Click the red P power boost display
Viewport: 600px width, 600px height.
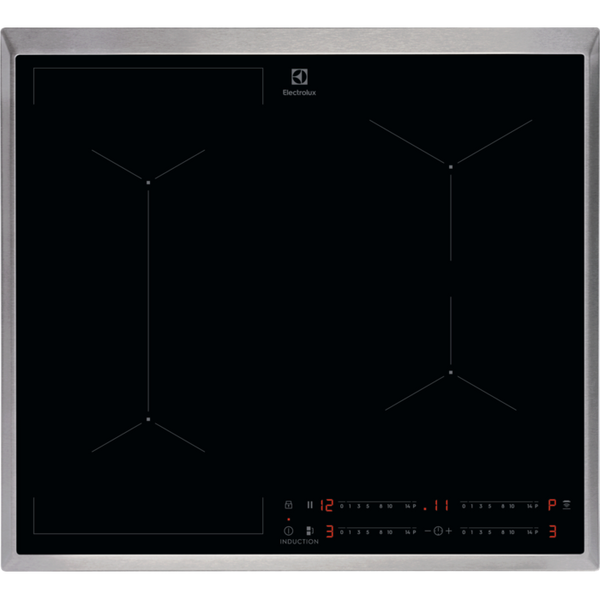tap(552, 505)
